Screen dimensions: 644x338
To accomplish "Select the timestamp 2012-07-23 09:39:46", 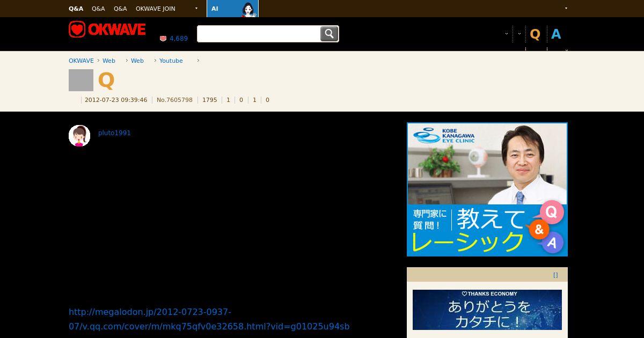I will click(x=116, y=100).
